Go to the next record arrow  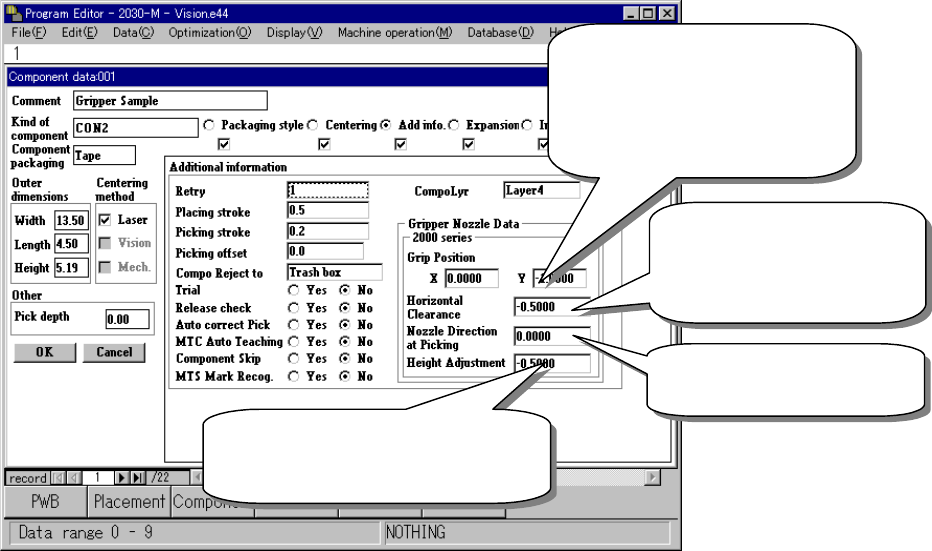[x=121, y=478]
